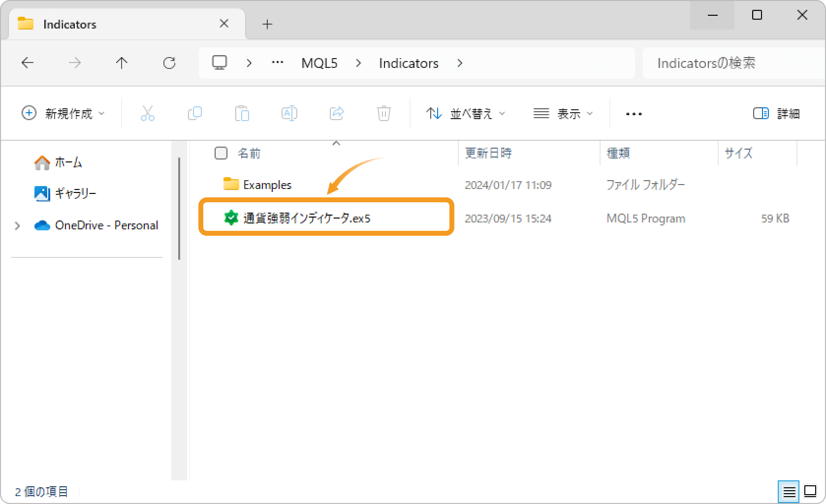Open the See more three-dot menu
The width and height of the screenshot is (826, 504).
tap(634, 114)
